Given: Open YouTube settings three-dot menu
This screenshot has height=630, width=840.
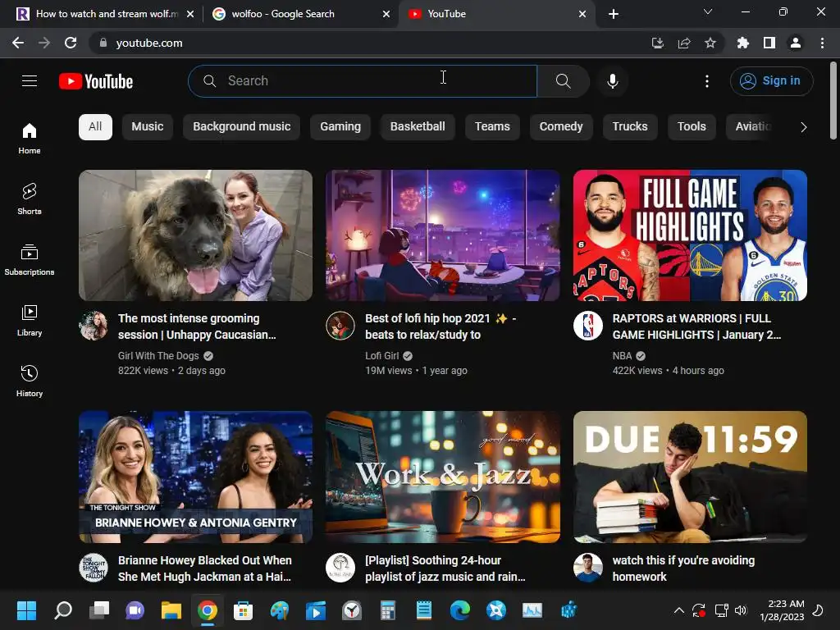Looking at the screenshot, I should coord(706,81).
